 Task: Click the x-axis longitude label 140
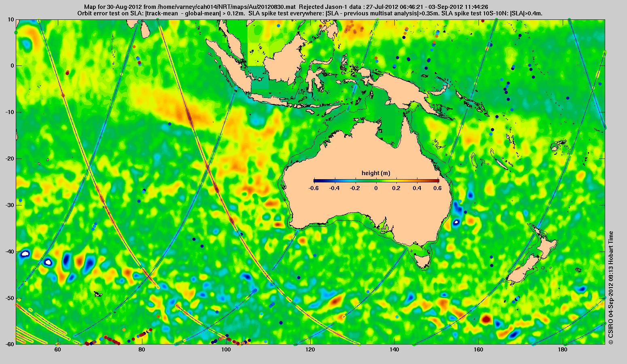point(394,350)
